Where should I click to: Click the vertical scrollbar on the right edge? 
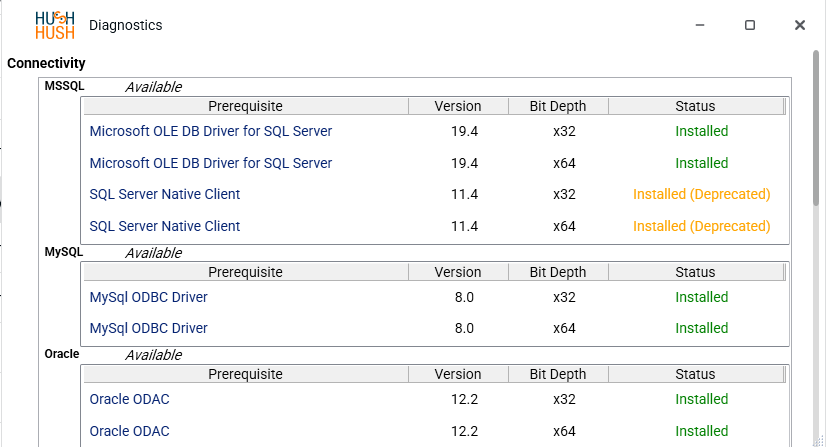(x=817, y=150)
